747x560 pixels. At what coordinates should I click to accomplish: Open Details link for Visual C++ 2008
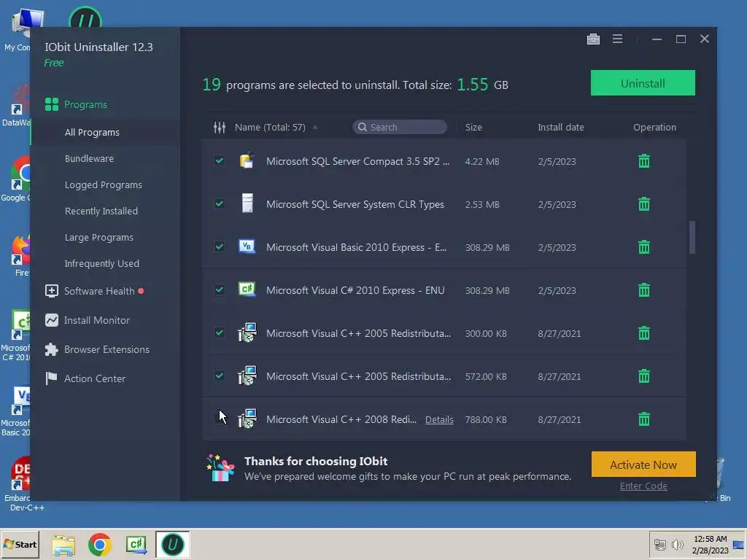[439, 419]
